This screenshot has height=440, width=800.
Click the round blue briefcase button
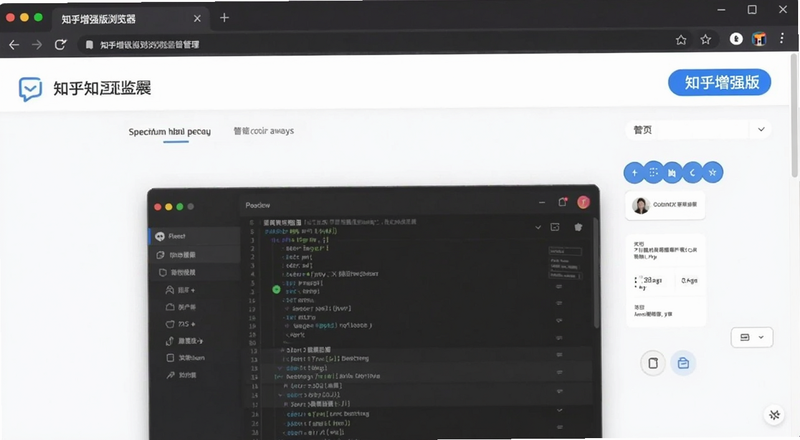point(683,363)
